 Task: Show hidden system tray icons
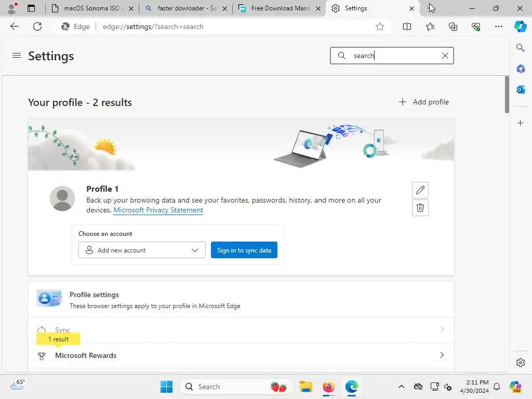(402, 387)
